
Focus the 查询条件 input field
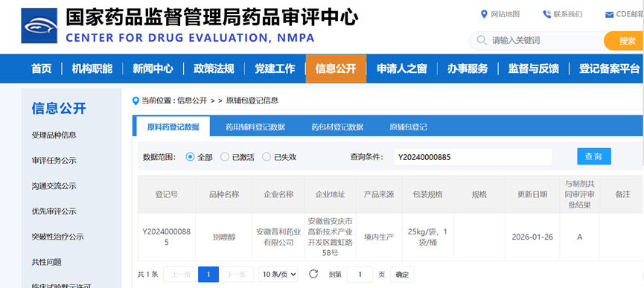coord(472,157)
